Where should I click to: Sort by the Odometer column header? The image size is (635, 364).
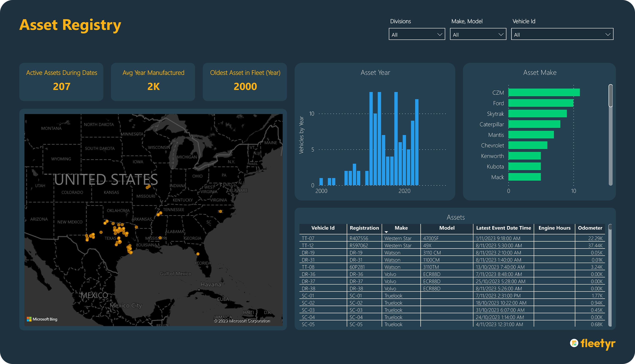(590, 228)
